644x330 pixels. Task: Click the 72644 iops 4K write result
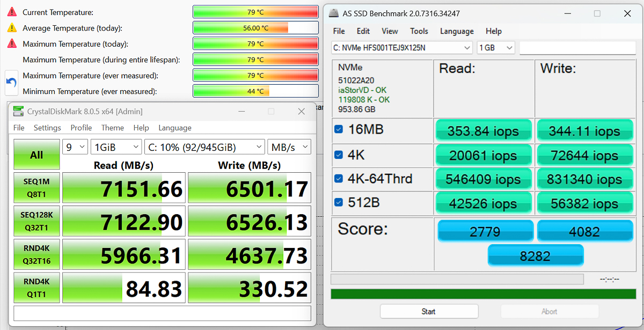pyautogui.click(x=584, y=155)
